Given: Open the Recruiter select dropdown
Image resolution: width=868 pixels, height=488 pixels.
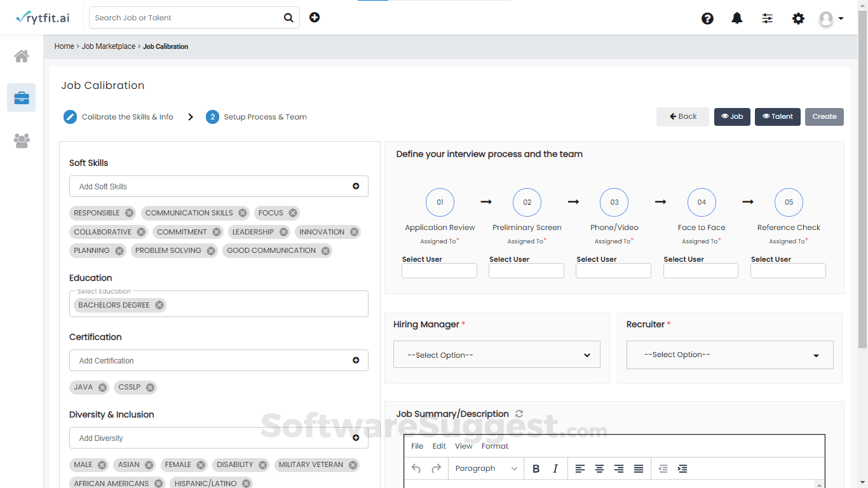Looking at the screenshot, I should tap(729, 355).
